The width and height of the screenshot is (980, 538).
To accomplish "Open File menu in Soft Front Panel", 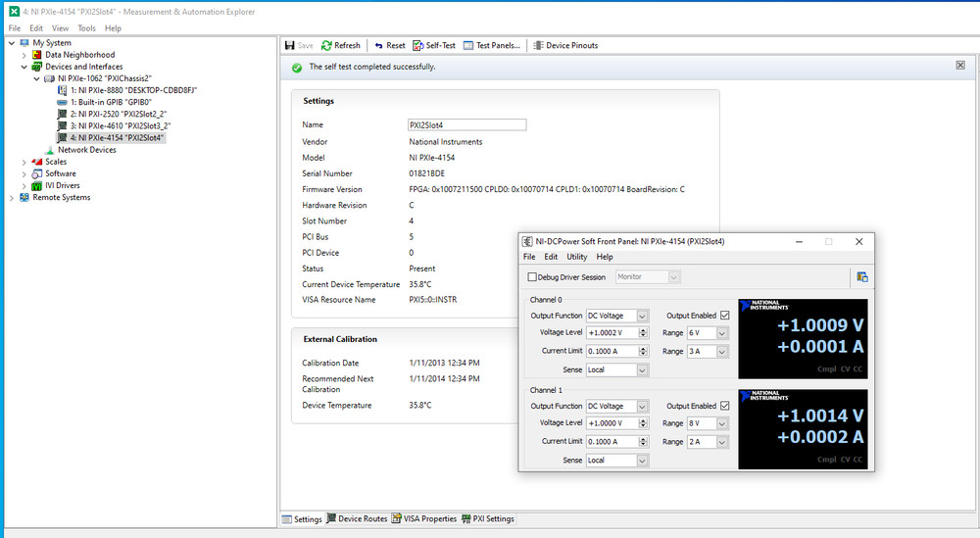I will tap(529, 257).
